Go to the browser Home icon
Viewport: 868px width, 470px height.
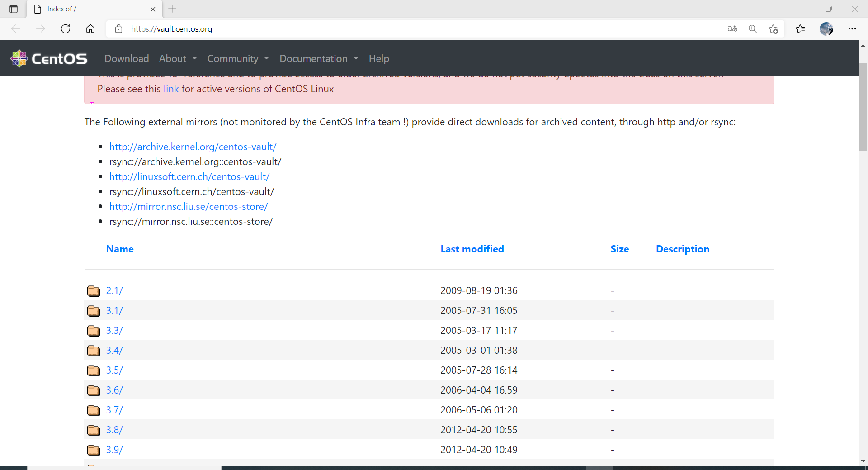(x=90, y=29)
